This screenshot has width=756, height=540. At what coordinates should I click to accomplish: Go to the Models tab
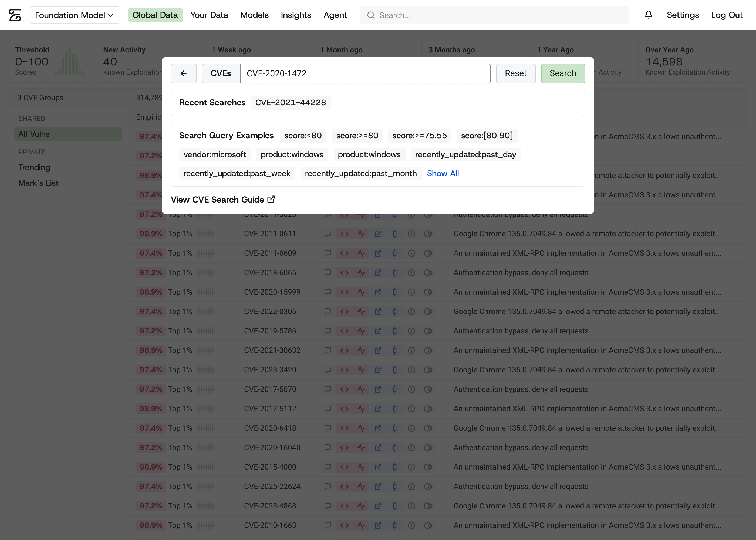pyautogui.click(x=254, y=15)
